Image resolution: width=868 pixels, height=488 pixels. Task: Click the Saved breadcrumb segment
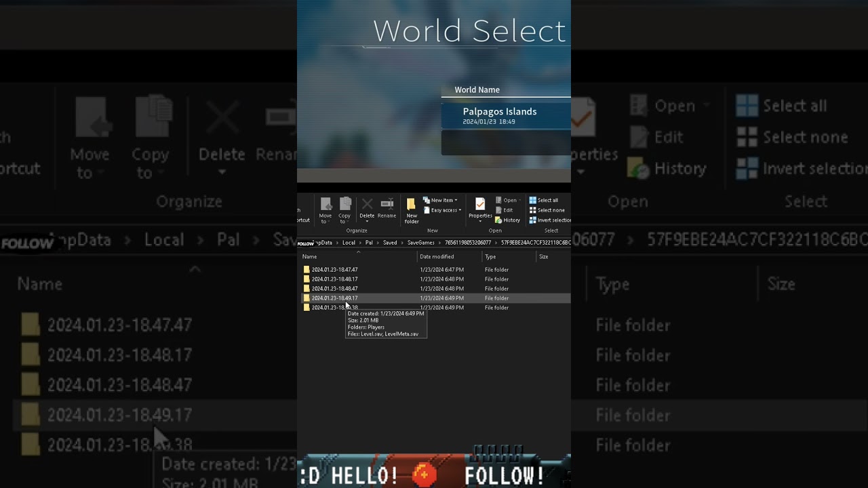[390, 243]
